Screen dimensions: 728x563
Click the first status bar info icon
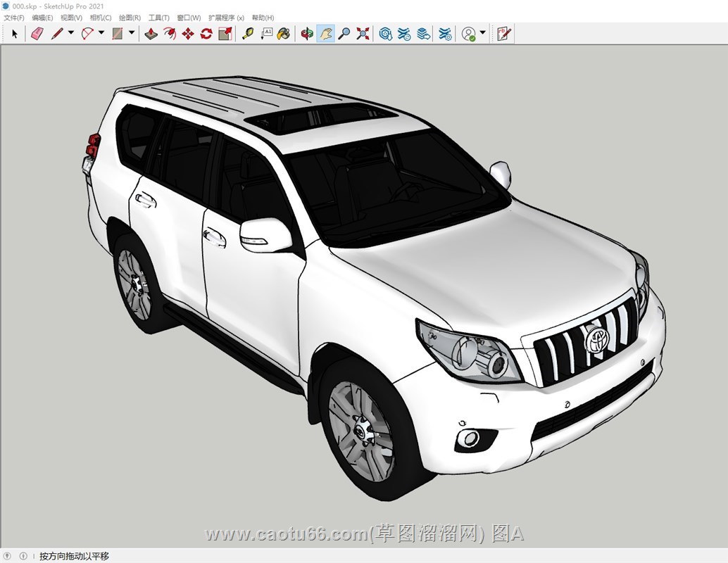pyautogui.click(x=9, y=556)
